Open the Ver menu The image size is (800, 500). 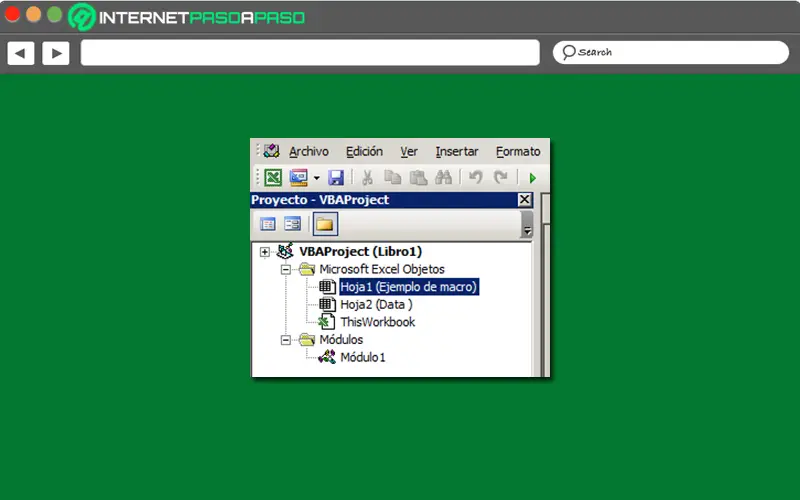point(409,152)
